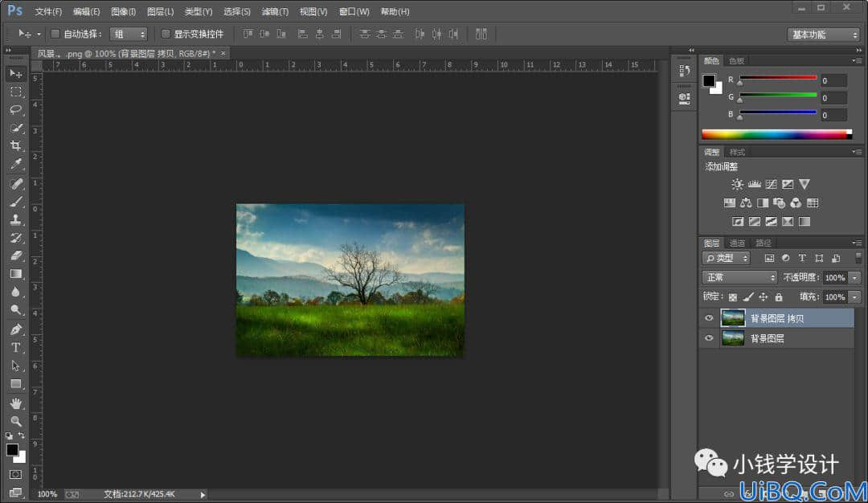This screenshot has width=868, height=503.
Task: Select the Rectangular Marquee tool
Action: tap(15, 92)
